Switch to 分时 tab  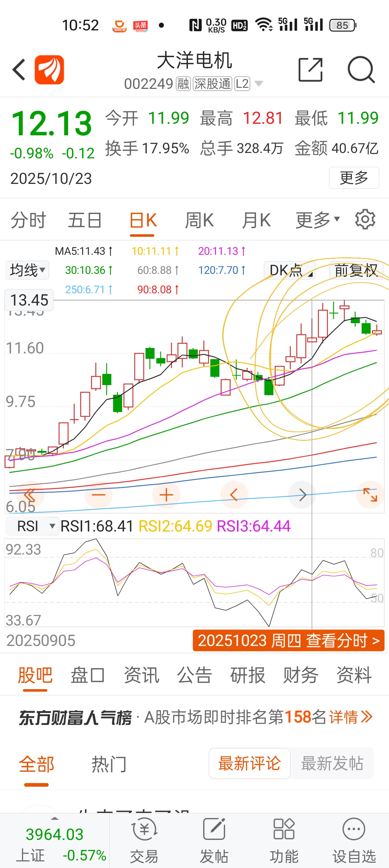tap(28, 220)
